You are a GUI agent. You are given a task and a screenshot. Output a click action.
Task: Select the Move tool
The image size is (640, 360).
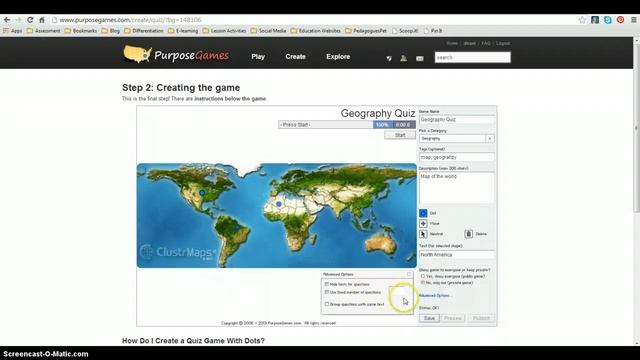point(423,223)
